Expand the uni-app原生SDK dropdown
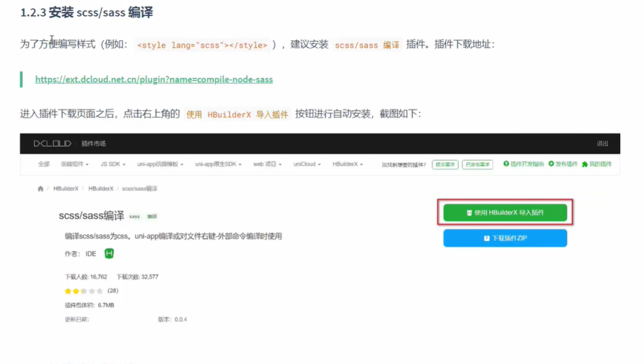Viewport: 644px width, 364px height. coord(218,164)
